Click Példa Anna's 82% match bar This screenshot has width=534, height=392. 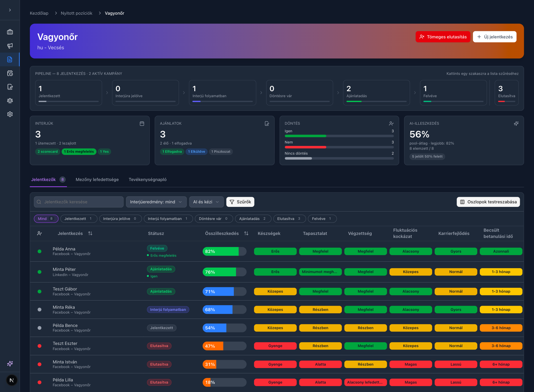[x=224, y=251]
